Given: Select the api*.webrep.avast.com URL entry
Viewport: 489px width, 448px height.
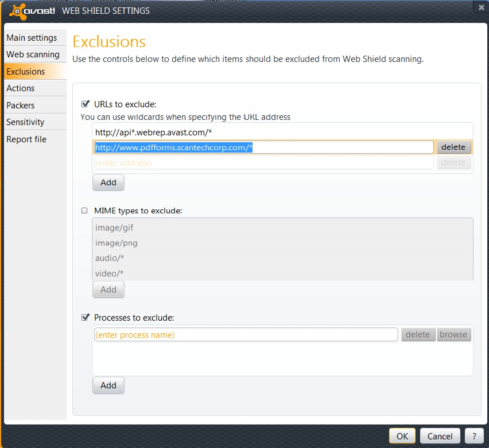Looking at the screenshot, I should pyautogui.click(x=154, y=132).
